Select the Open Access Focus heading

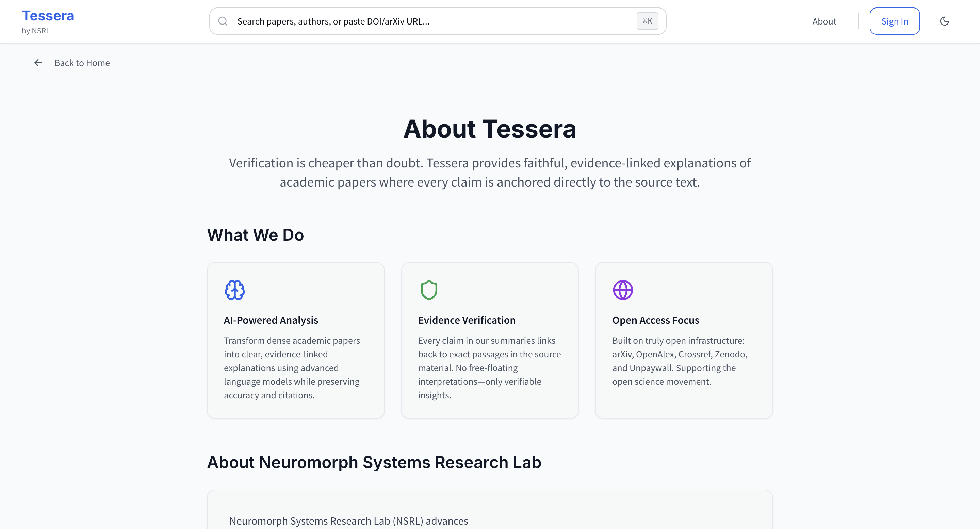[655, 320]
